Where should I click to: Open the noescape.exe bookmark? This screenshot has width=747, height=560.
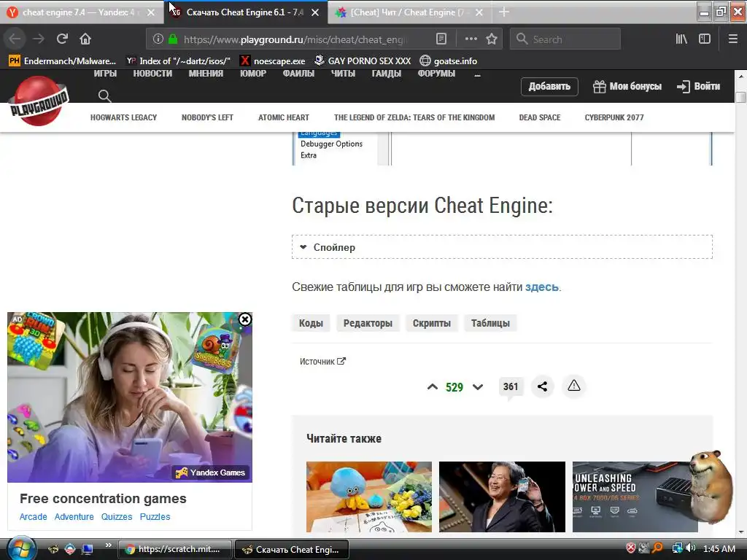tap(273, 61)
